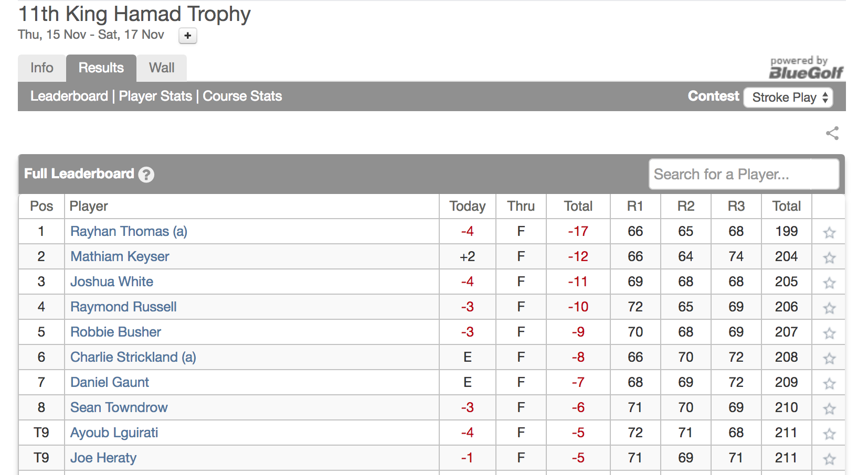The width and height of the screenshot is (868, 475).
Task: Switch to the Wall tab
Action: pos(162,68)
